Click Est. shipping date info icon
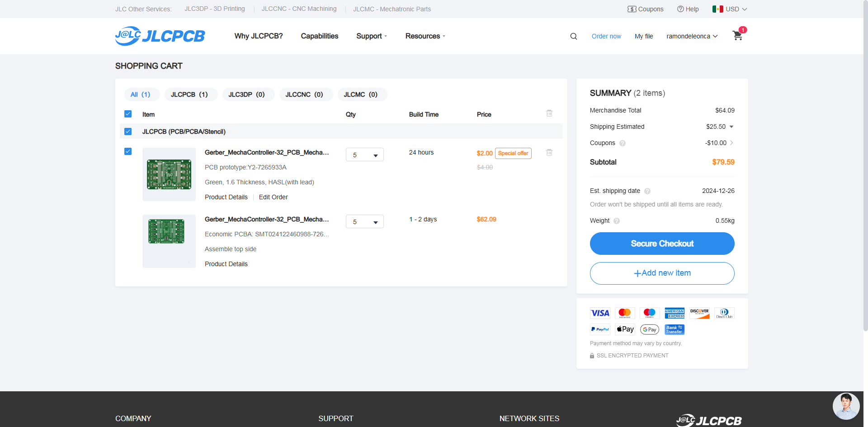The image size is (868, 427). tap(647, 191)
